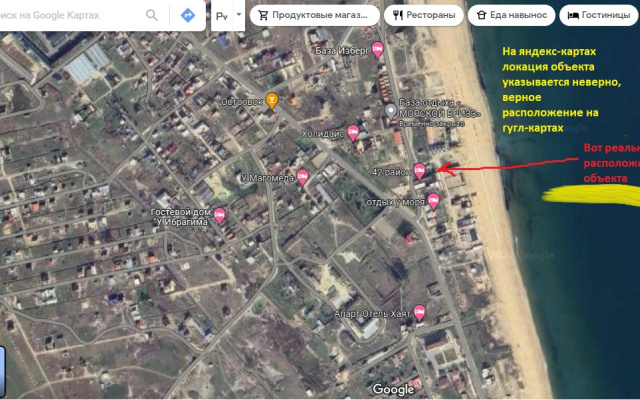Click the База Изберг label text
Screen dimensions: 640x400
(342, 51)
